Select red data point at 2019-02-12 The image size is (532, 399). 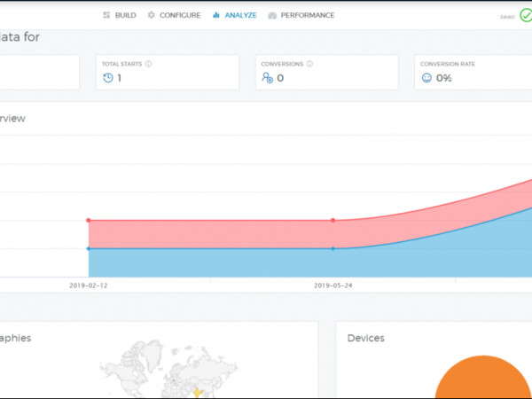click(x=89, y=220)
